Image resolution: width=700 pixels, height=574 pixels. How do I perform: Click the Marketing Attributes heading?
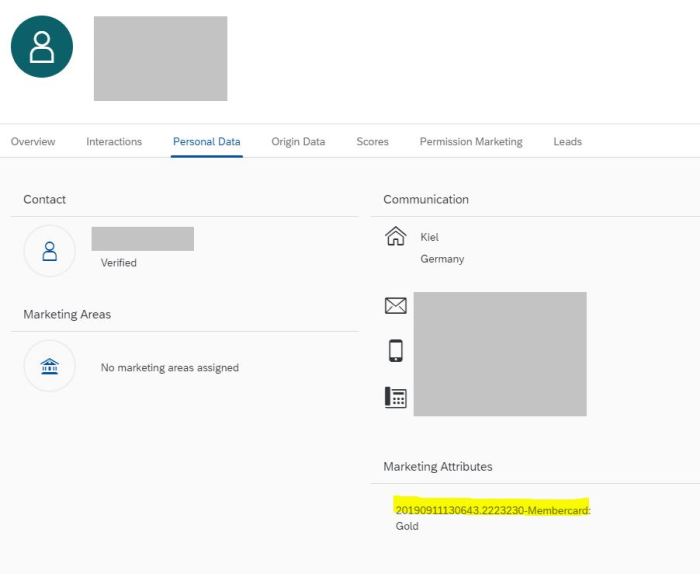coord(438,466)
